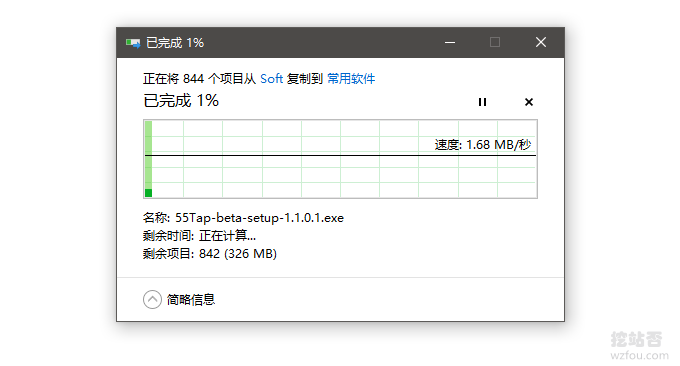680x366 pixels.
Task: Click the transfer speed progress graph
Action: [x=340, y=159]
